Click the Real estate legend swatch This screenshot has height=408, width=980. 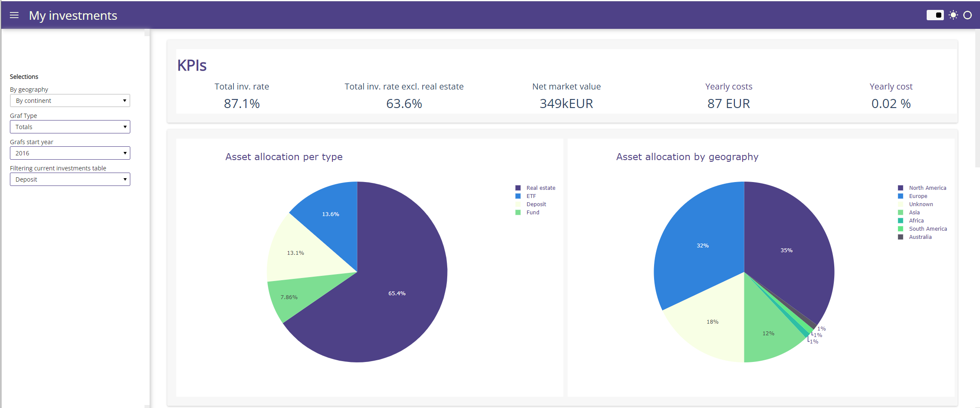(517, 188)
